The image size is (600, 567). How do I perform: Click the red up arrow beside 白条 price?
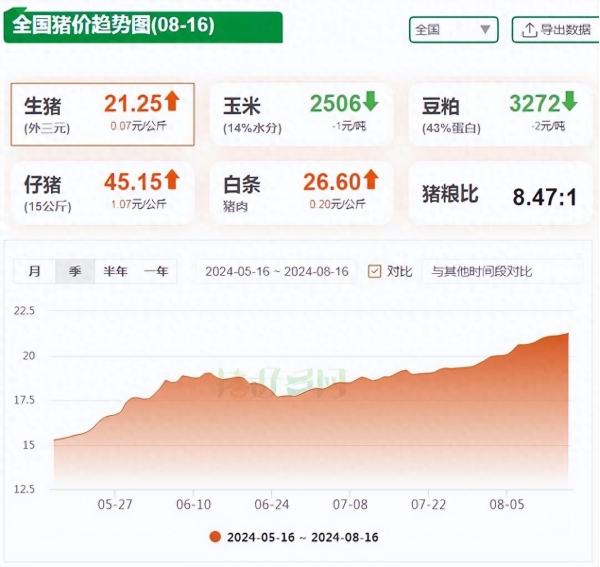pos(371,179)
